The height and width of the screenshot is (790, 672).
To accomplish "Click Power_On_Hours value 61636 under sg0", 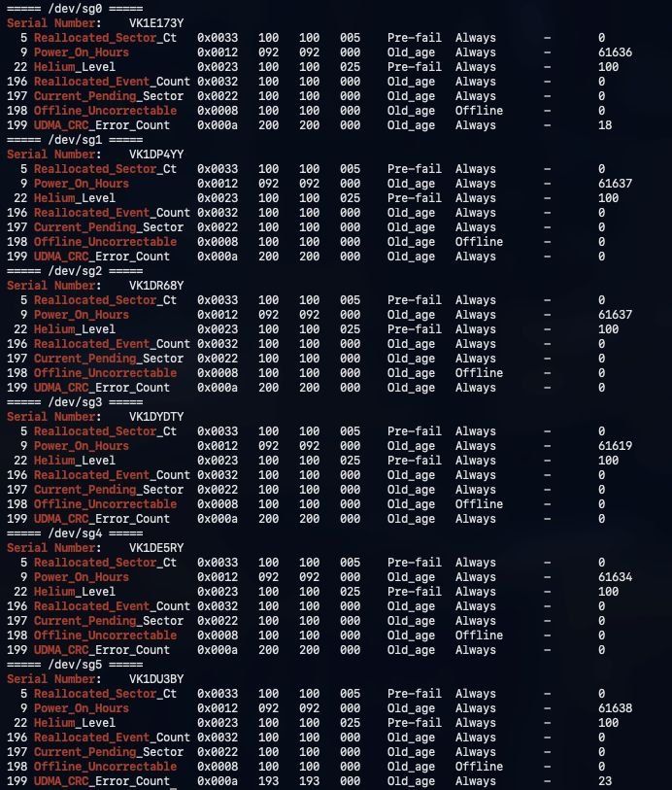I will (x=615, y=52).
